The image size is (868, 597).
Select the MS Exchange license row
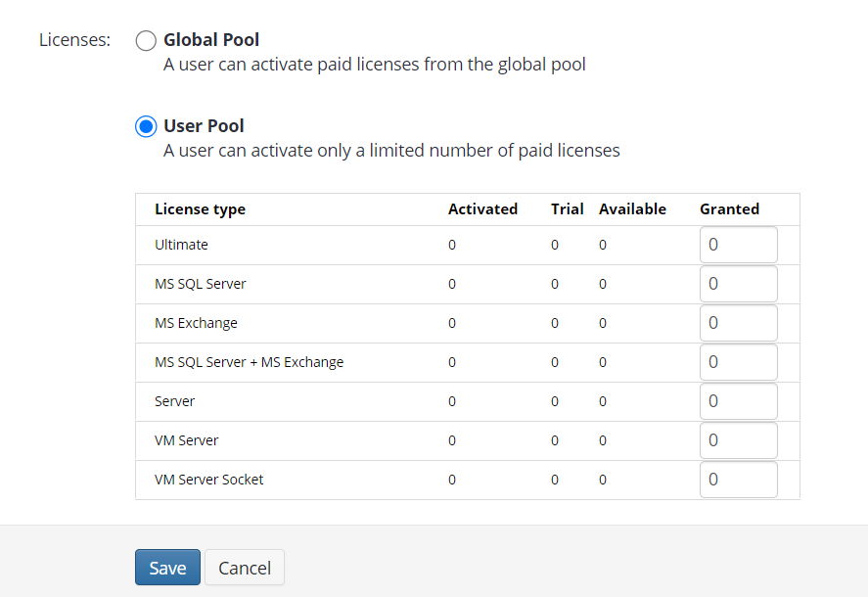[x=196, y=322]
